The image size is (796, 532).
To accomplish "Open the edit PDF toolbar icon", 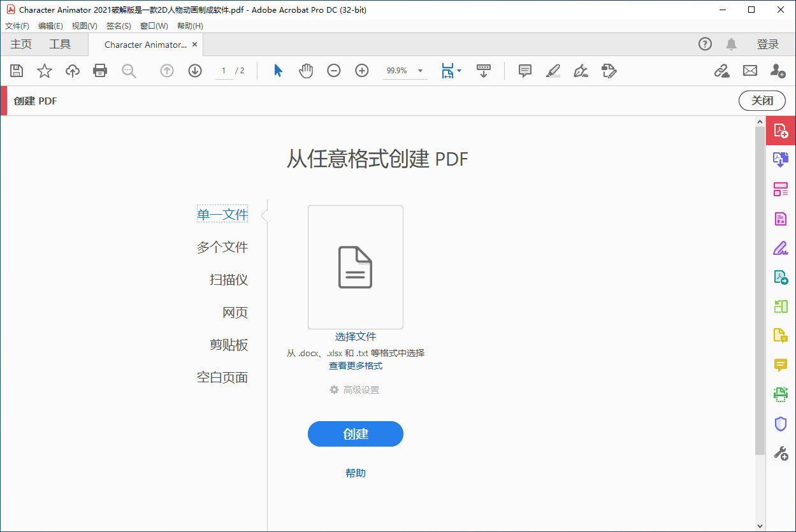I will click(x=609, y=71).
